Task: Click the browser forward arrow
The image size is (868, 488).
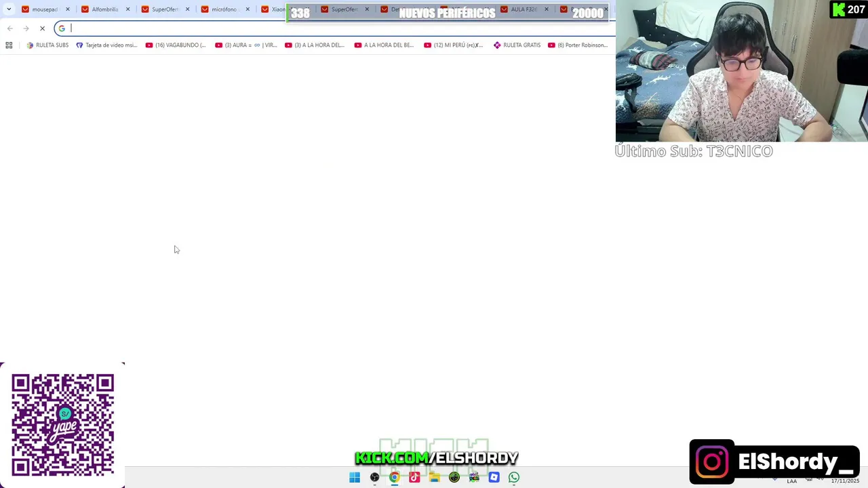Action: point(26,28)
